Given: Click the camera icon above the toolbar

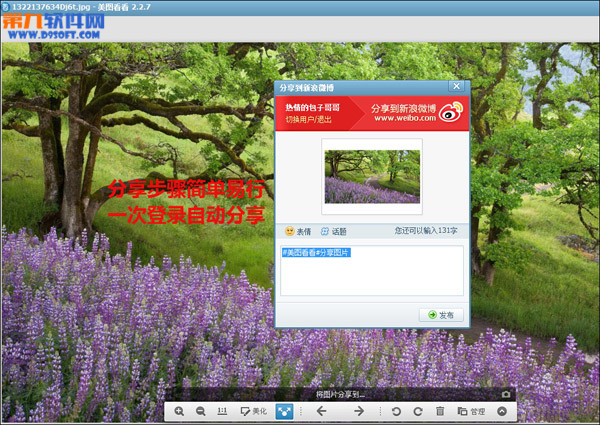Looking at the screenshot, I should (506, 394).
